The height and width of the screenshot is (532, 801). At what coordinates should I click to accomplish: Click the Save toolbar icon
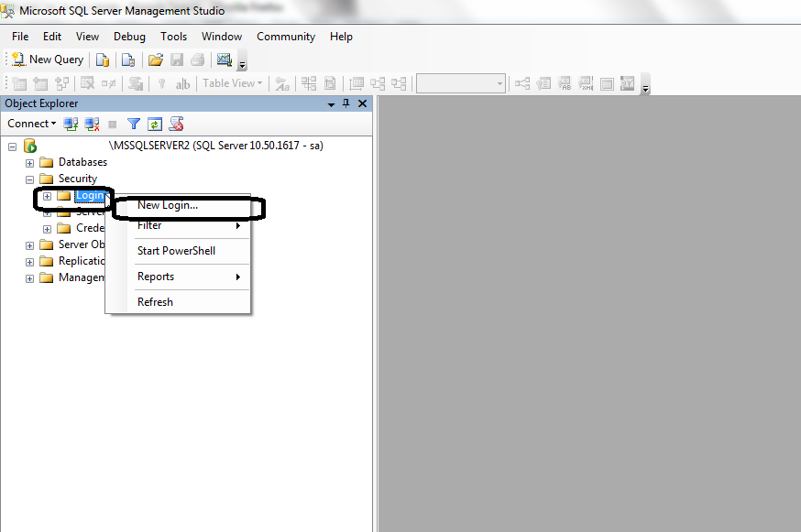(x=176, y=59)
